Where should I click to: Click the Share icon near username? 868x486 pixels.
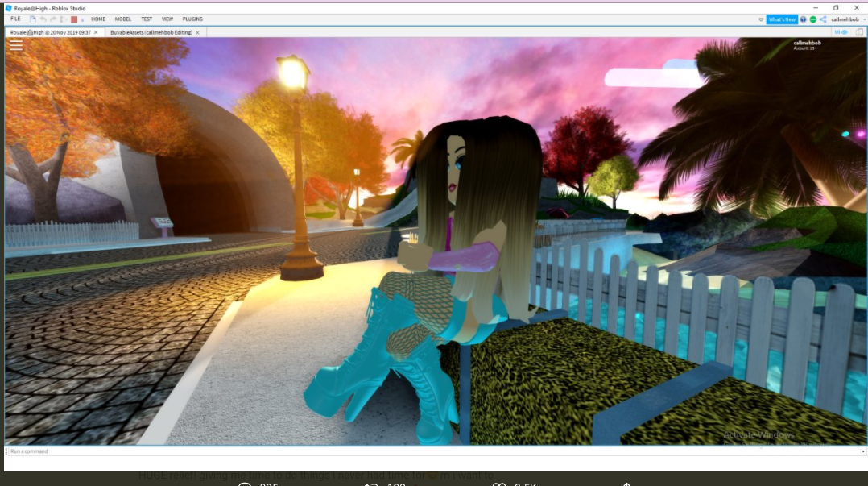pyautogui.click(x=823, y=19)
